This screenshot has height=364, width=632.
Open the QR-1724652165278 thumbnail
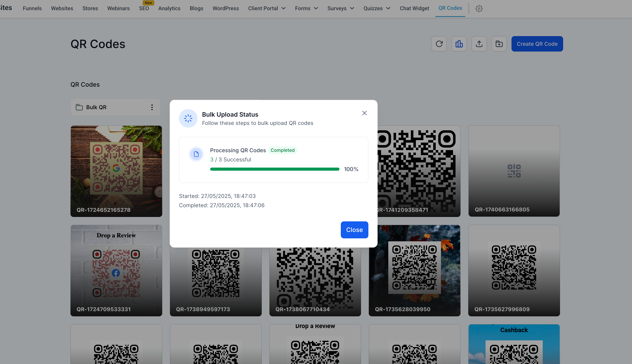coord(116,171)
